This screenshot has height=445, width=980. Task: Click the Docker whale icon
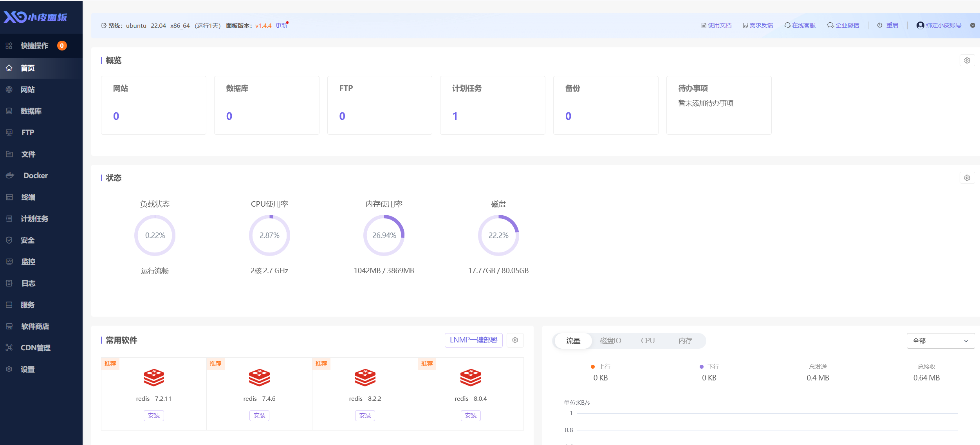click(x=10, y=176)
